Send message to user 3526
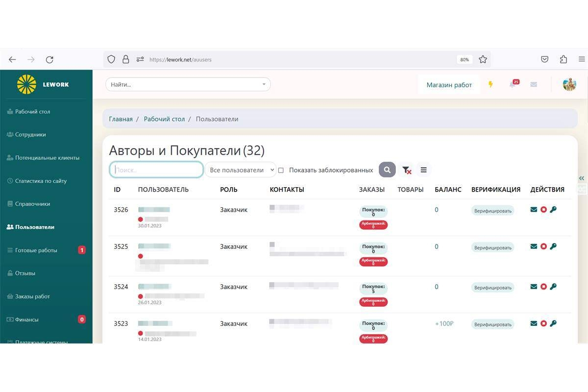Screen dimensions: 588x392 point(534,210)
